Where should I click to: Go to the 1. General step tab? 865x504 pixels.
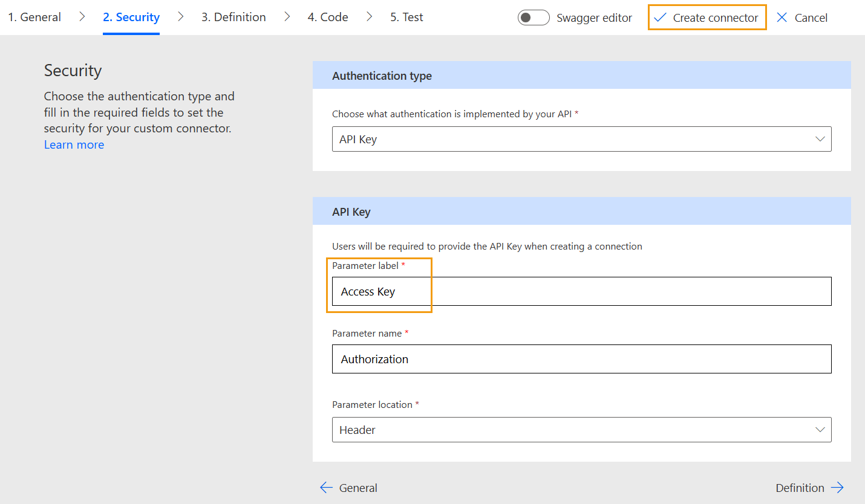point(34,17)
